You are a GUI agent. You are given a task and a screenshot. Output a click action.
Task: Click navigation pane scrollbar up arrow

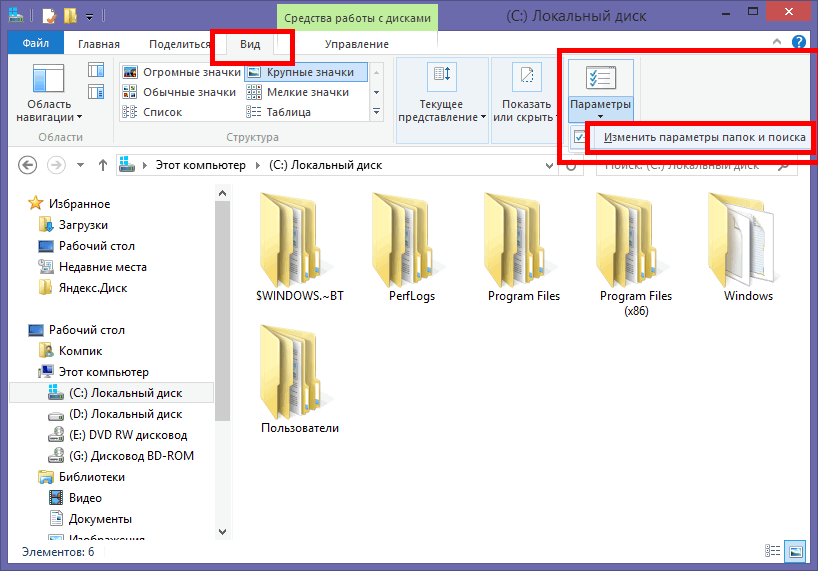coord(222,193)
